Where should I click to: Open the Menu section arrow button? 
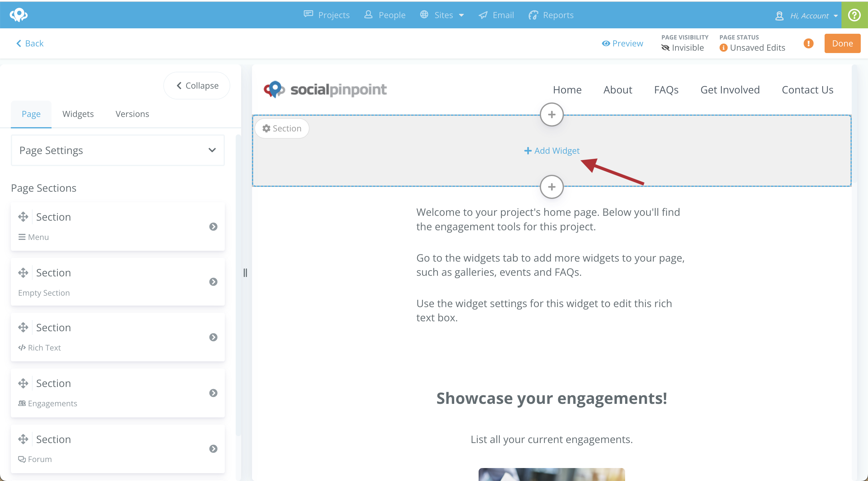[213, 227]
